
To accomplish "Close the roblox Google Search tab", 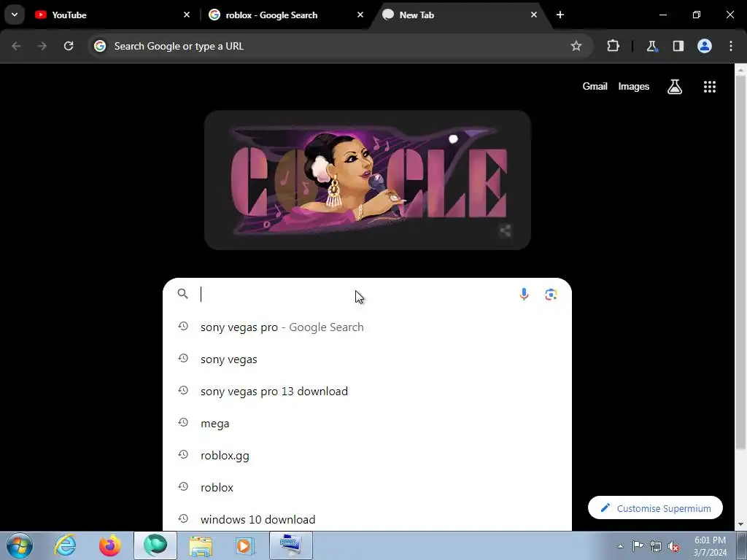I will (360, 15).
